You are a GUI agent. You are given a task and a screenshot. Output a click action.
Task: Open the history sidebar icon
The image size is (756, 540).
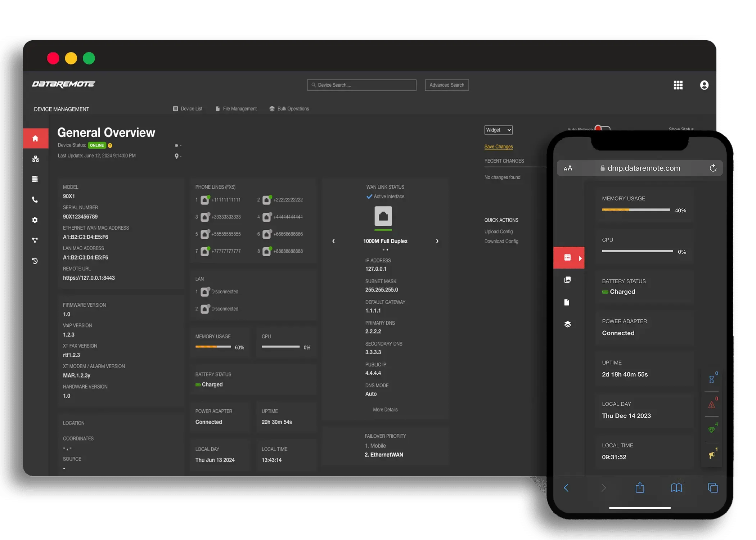coord(35,261)
